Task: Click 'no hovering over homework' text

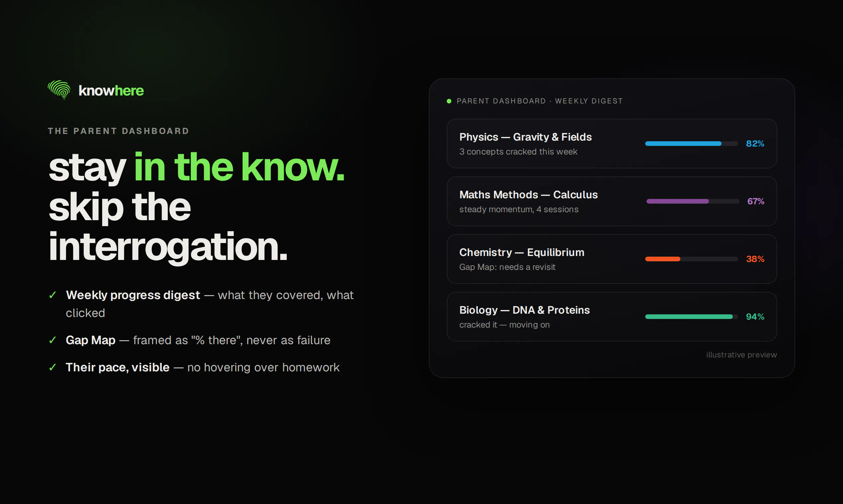Action: click(x=264, y=367)
